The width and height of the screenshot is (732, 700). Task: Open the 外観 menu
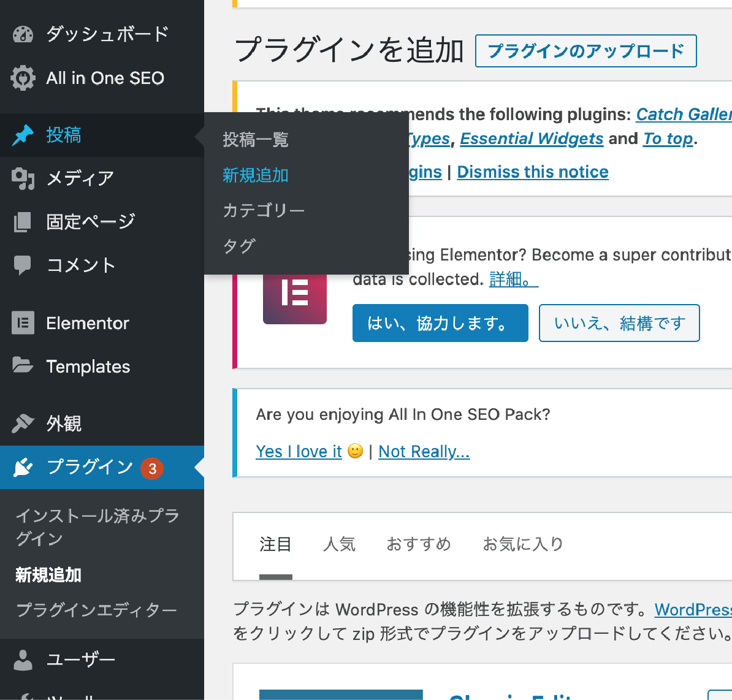tap(102, 424)
